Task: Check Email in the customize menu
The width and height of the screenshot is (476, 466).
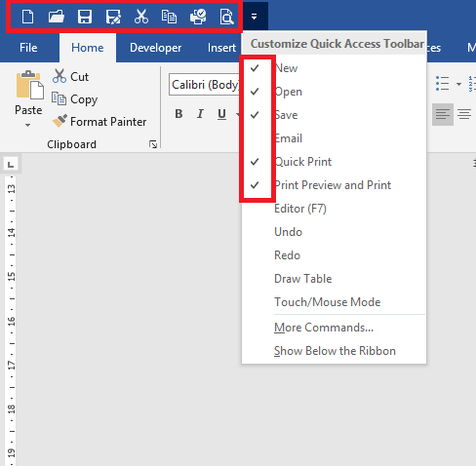Action: point(334,138)
